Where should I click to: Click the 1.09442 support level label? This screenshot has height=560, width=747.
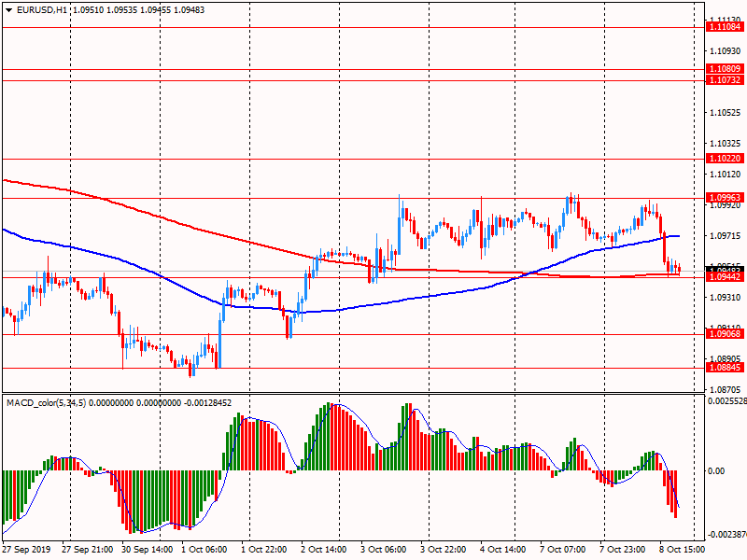pos(726,277)
